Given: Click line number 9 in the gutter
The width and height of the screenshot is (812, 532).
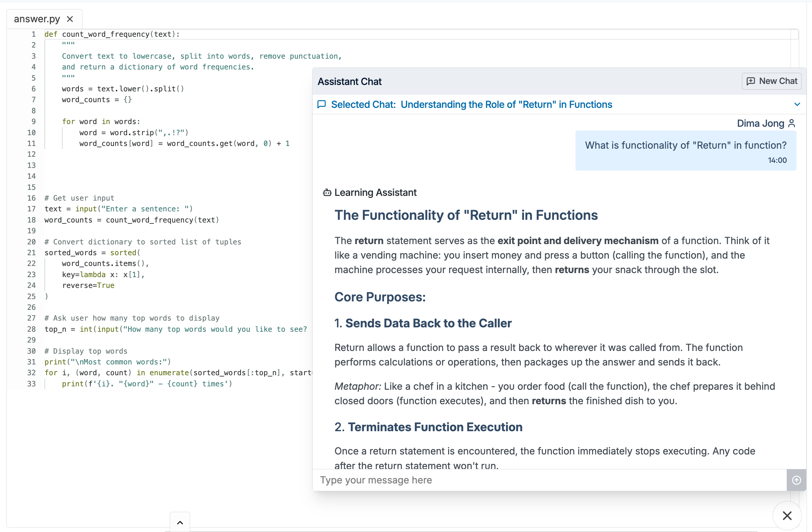Looking at the screenshot, I should click(x=33, y=122).
